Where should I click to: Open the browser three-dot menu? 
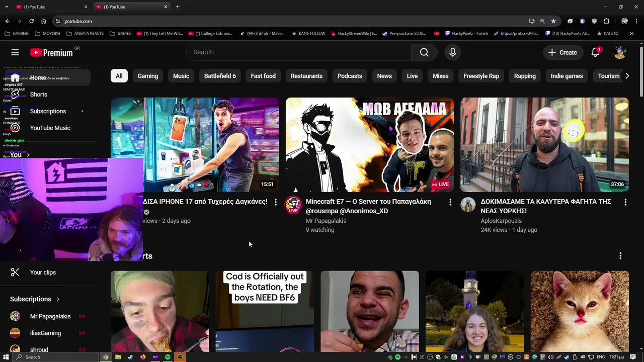click(x=636, y=21)
